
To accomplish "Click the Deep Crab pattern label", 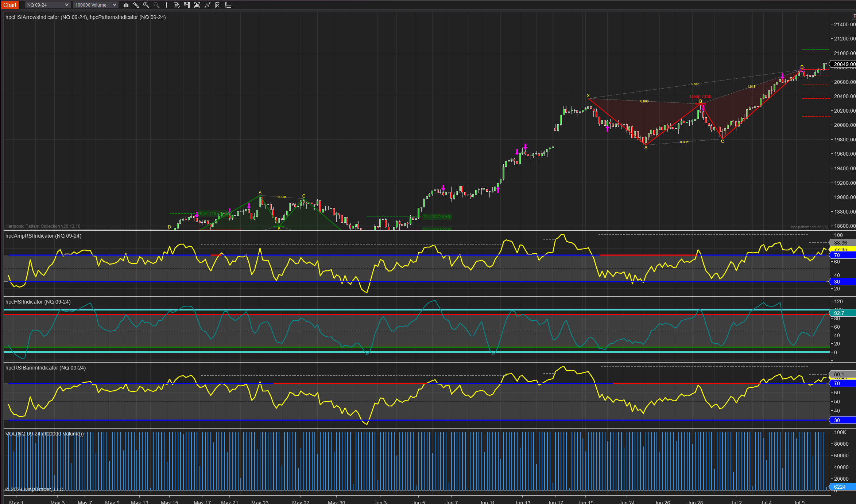I will tap(700, 97).
